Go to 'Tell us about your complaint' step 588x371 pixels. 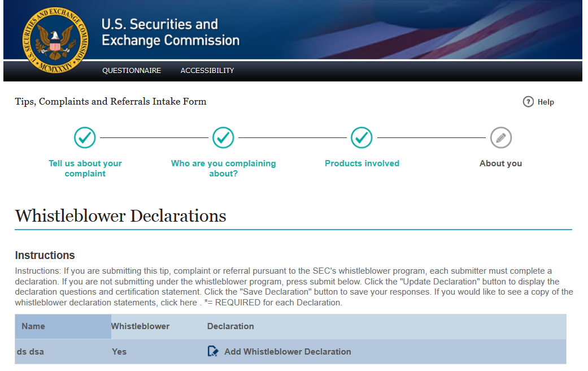coord(85,169)
